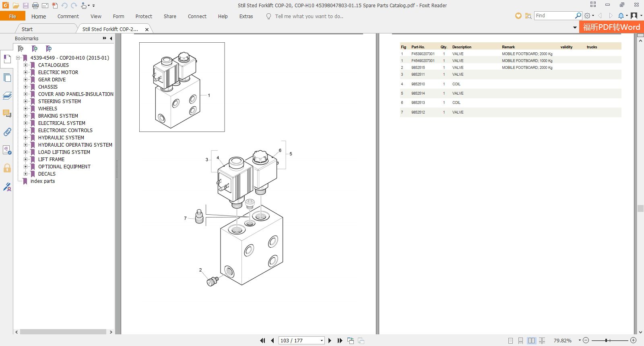This screenshot has height=346, width=644.
Task: Click the Find search magnifier icon
Action: tap(578, 16)
